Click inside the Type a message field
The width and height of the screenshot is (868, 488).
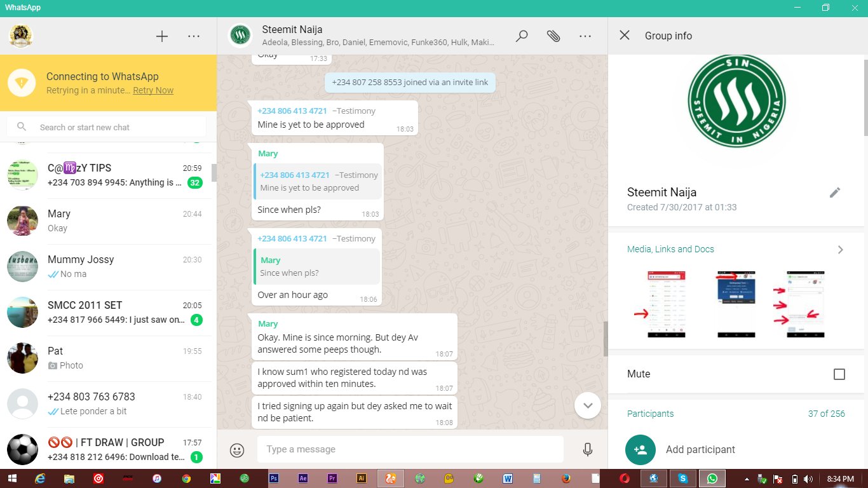[410, 449]
